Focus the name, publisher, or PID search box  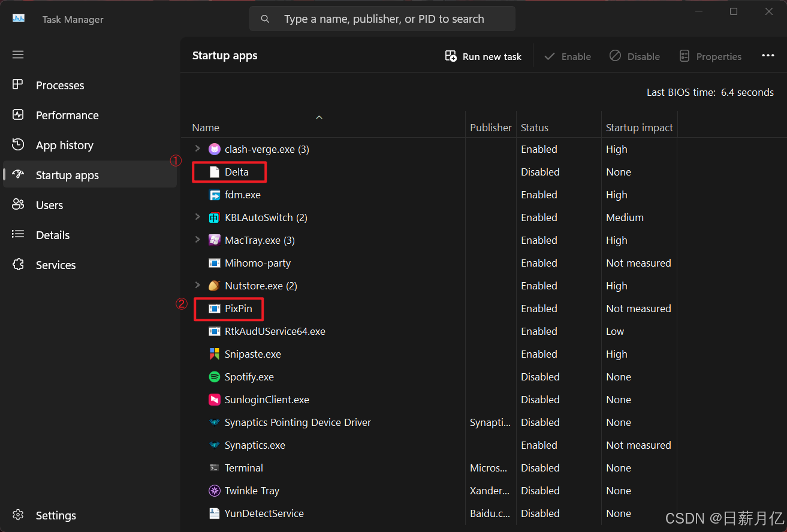point(382,19)
